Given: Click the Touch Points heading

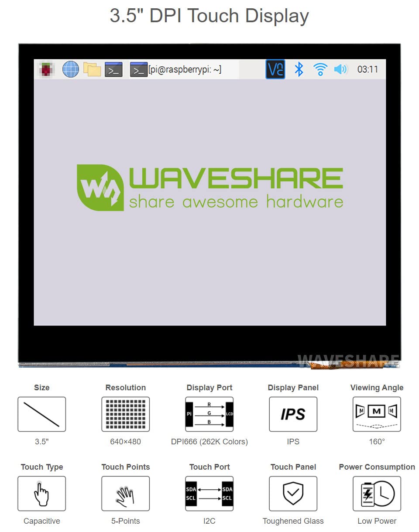Looking at the screenshot, I should coord(126,467).
